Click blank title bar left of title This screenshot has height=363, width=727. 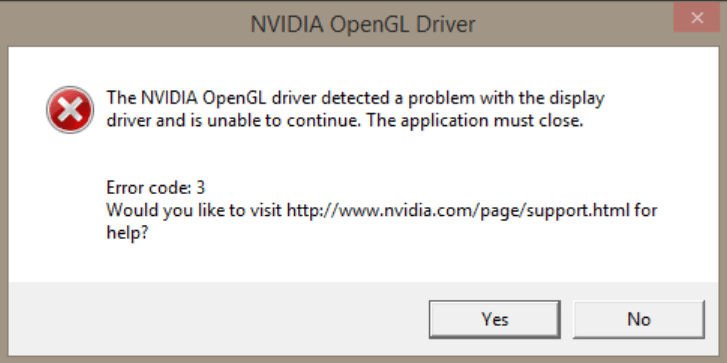tap(125, 24)
